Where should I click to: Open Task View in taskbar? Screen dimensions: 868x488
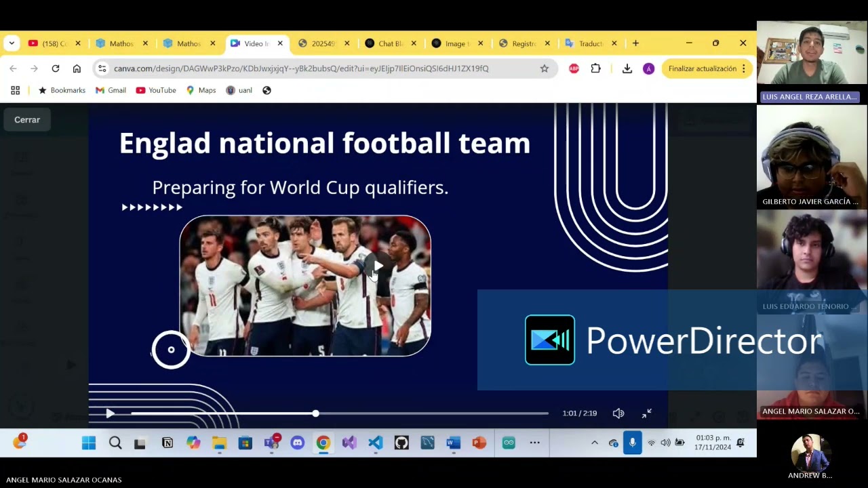point(140,443)
